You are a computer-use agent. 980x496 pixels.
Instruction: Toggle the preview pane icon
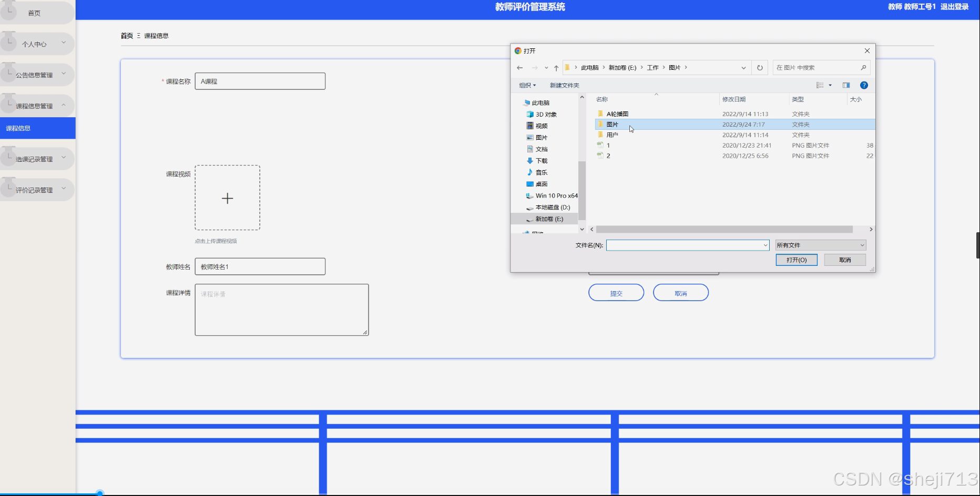tap(846, 85)
